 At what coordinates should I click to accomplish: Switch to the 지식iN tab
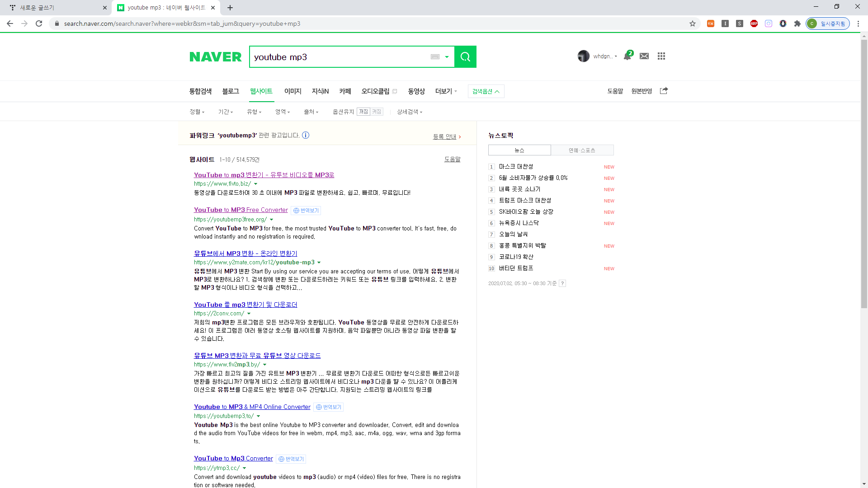(320, 91)
